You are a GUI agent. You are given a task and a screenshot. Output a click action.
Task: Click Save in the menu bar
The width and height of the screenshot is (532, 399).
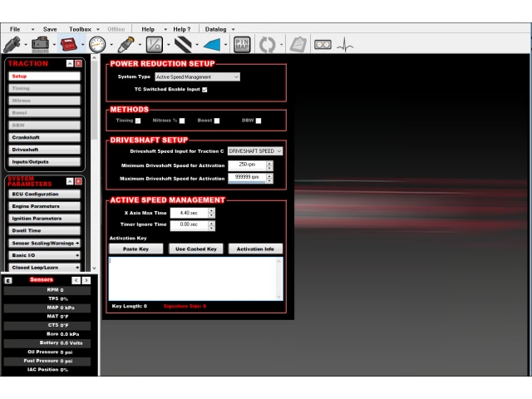point(50,29)
